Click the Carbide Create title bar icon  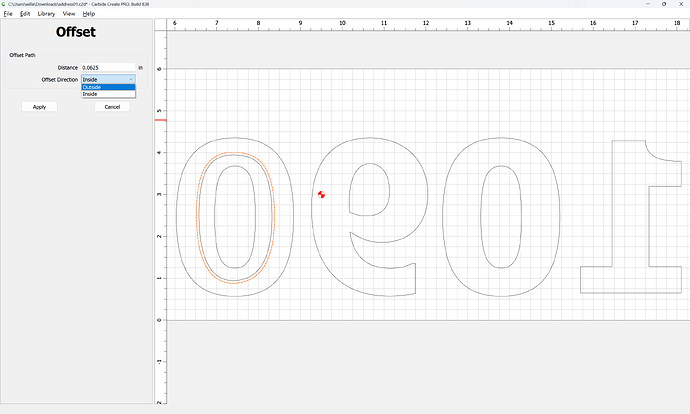4,4
